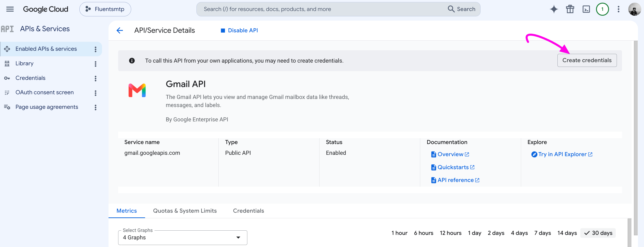Open more options for Library
This screenshot has width=644, height=247.
coord(96,64)
